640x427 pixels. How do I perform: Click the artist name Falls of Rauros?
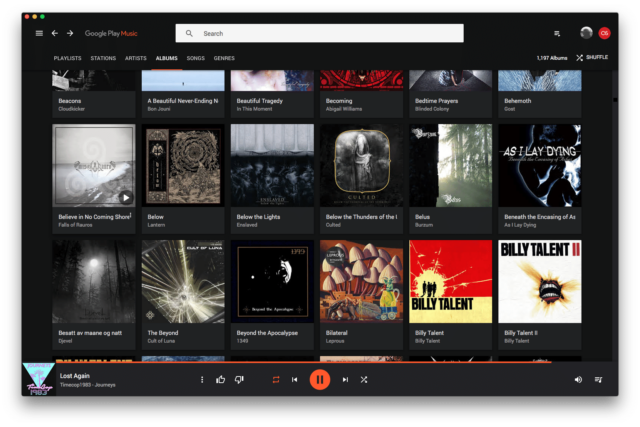click(x=75, y=225)
